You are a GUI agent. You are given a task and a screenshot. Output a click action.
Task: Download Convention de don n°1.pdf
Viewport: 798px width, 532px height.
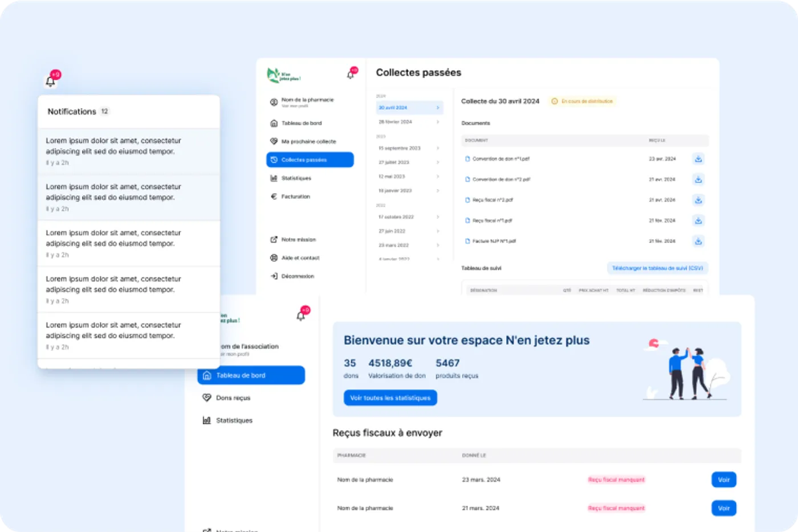pyautogui.click(x=698, y=159)
